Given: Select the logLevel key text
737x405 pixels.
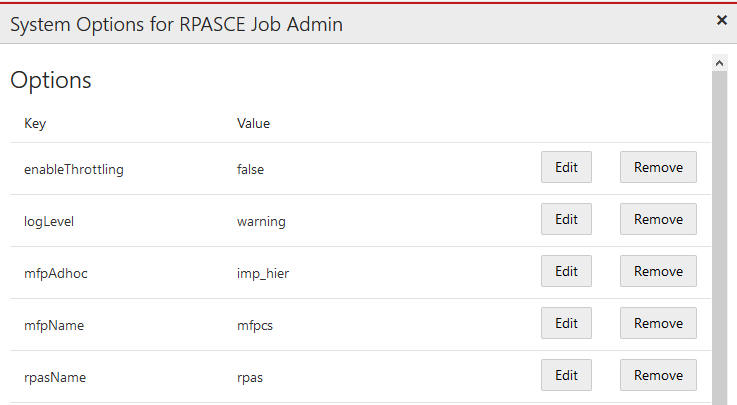Looking at the screenshot, I should coord(49,221).
